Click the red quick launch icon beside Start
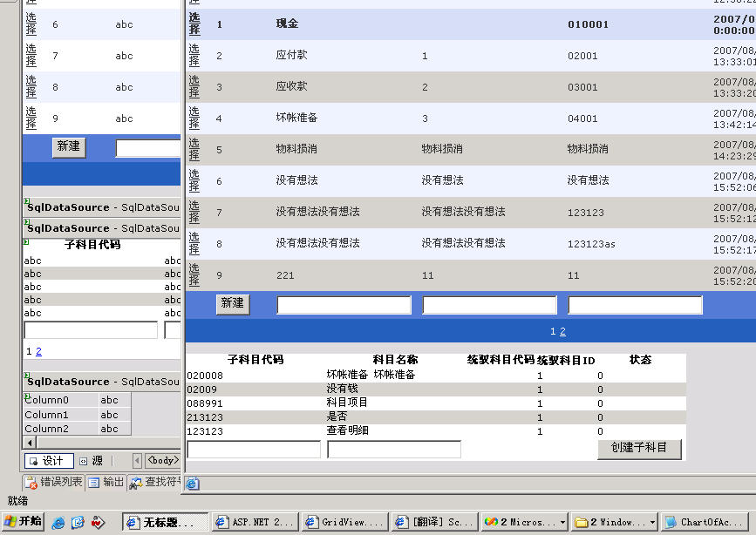756x535 pixels. coord(98,522)
